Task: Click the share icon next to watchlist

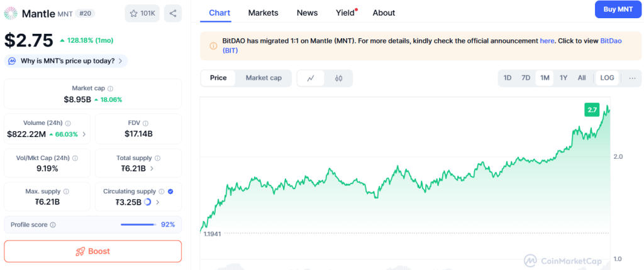Action: click(172, 13)
